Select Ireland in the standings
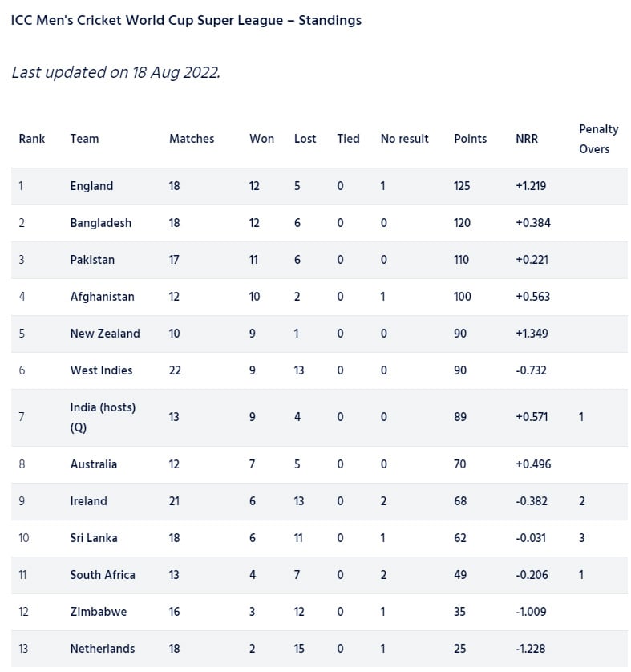 click(x=88, y=501)
